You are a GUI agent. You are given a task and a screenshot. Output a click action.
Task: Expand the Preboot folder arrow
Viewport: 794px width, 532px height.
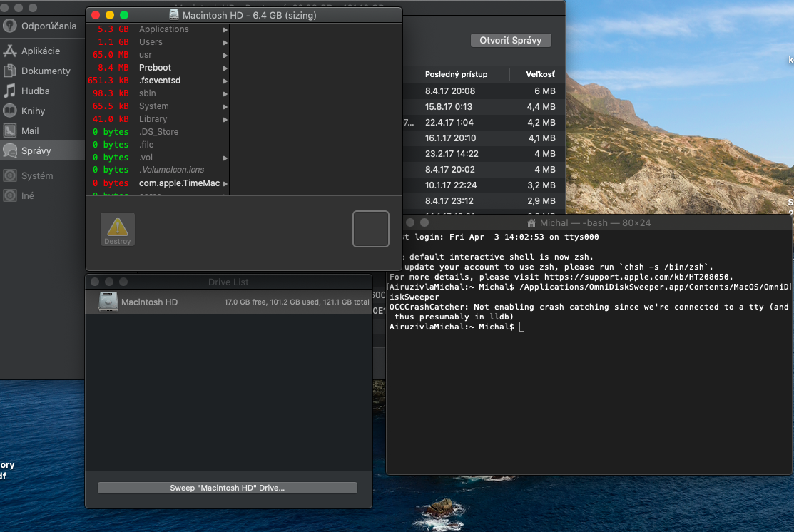point(225,68)
